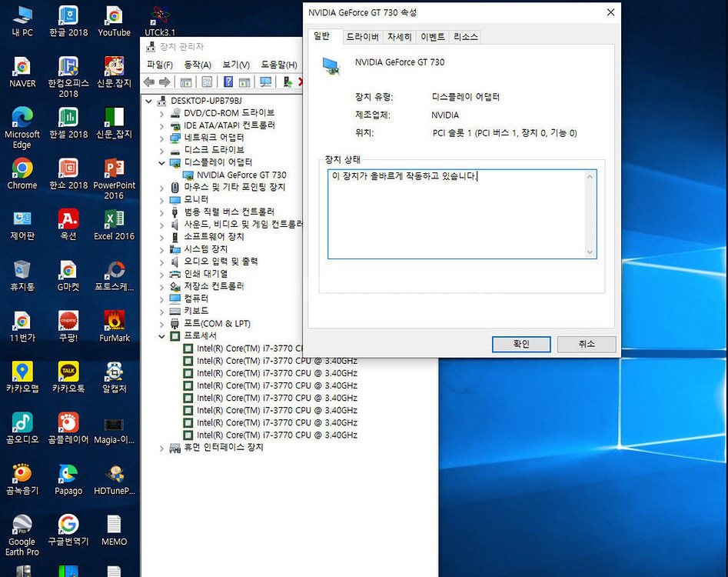This screenshot has height=577, width=728.
Task: Open the 도움말(H) menu
Action: coord(278,65)
